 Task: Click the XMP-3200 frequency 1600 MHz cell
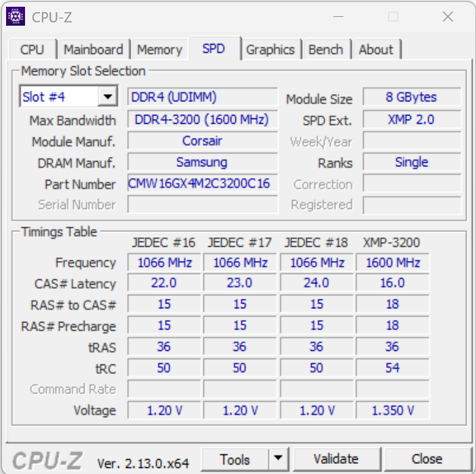point(393,262)
